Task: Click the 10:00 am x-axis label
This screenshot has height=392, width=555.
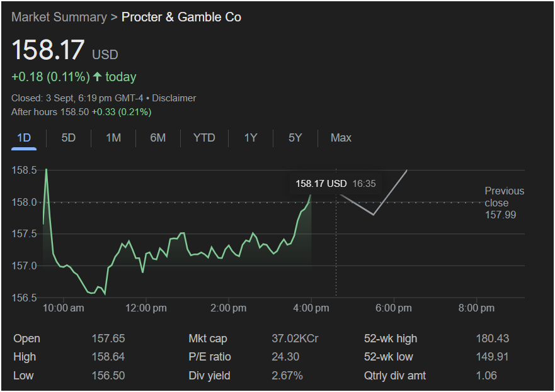Action: pyautogui.click(x=64, y=308)
